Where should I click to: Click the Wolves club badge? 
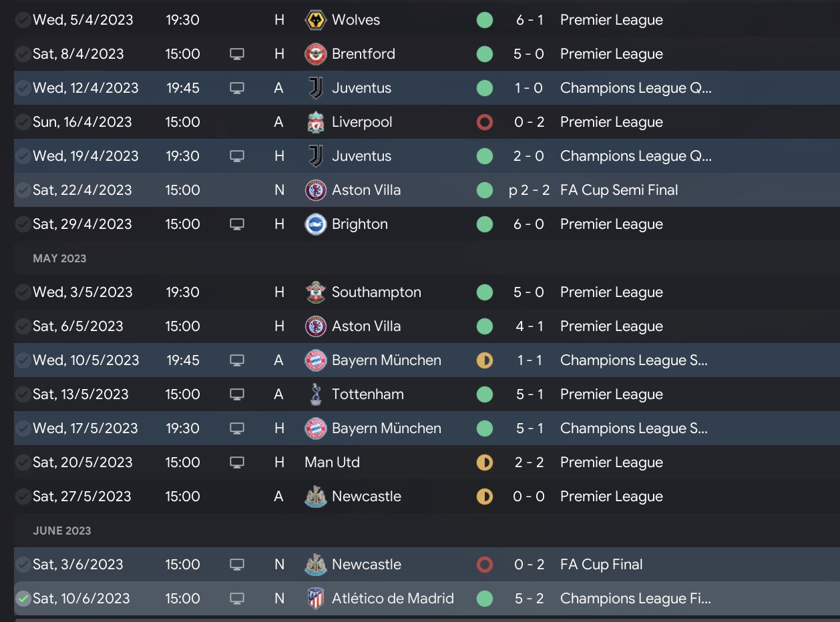click(315, 20)
